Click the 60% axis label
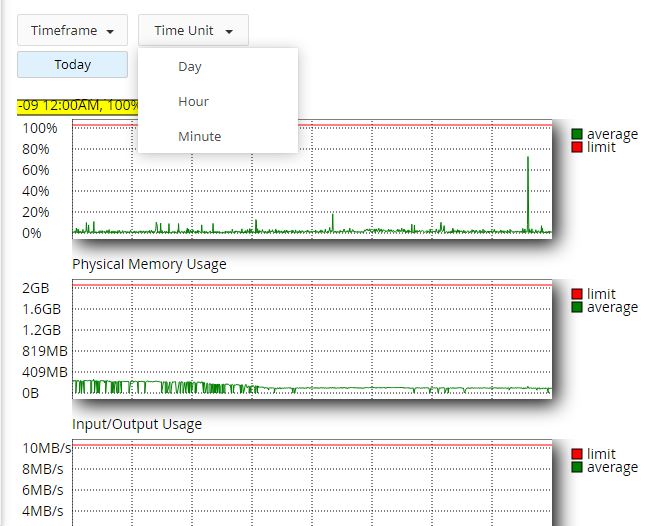Screen dimensions: 651x526 tap(36, 170)
